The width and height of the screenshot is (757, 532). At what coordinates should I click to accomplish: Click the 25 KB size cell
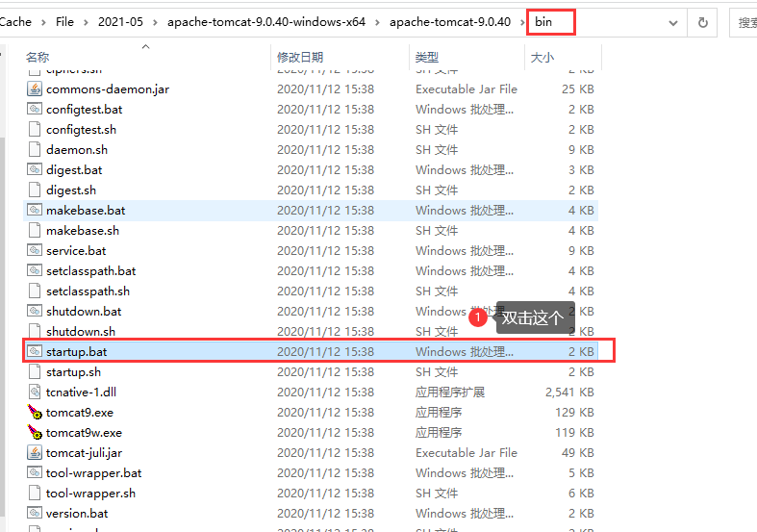point(578,89)
